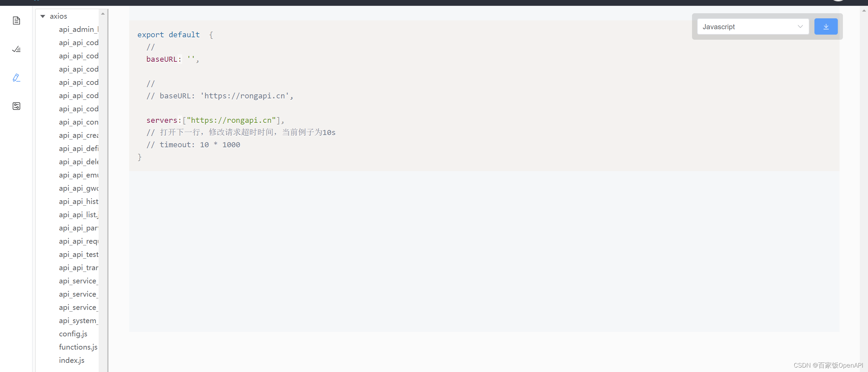Select the api_api_list file
This screenshot has width=868, height=372.
pos(78,215)
